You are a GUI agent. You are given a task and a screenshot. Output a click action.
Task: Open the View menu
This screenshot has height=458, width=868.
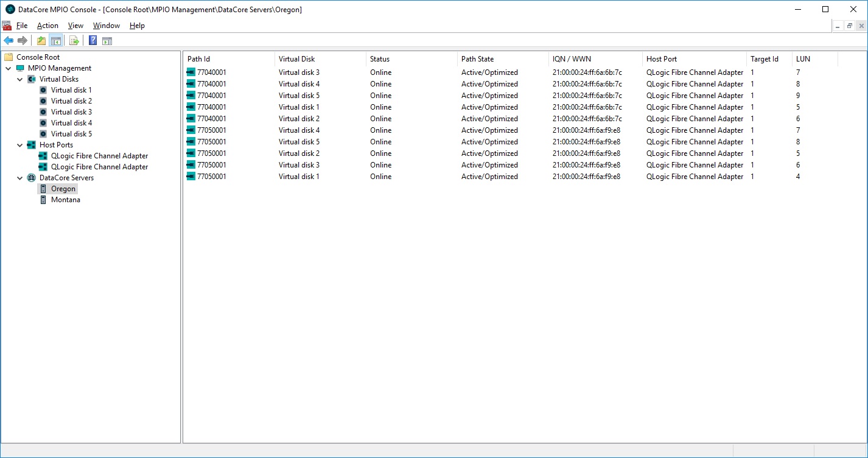(75, 26)
